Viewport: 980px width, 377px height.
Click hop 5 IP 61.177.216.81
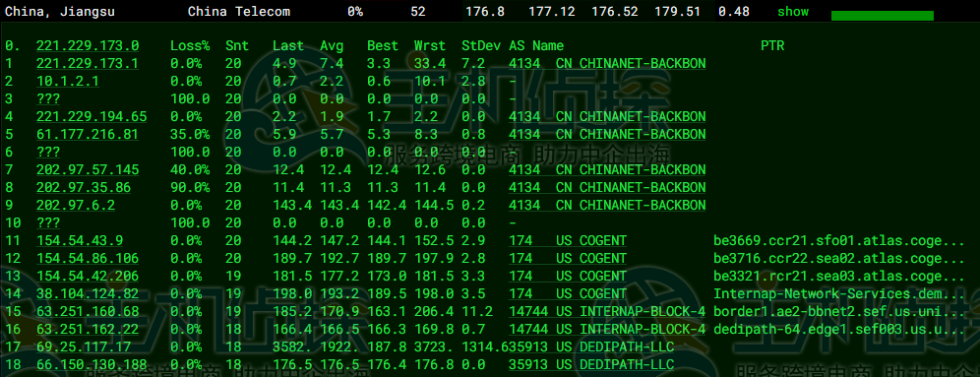click(x=88, y=135)
